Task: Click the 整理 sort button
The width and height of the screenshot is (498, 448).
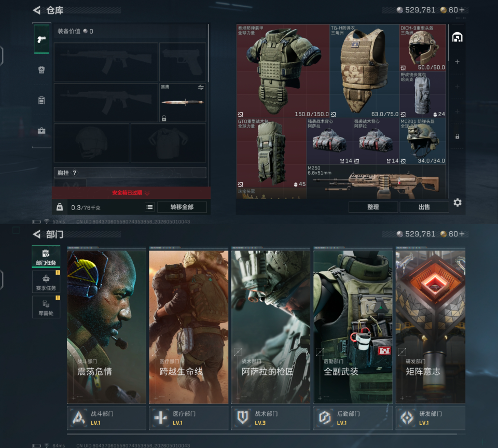Action: point(373,207)
